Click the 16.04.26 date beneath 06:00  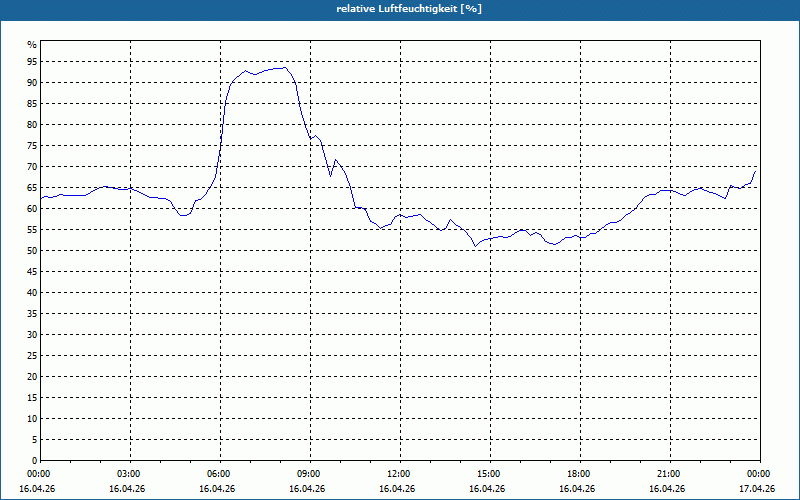[x=217, y=489]
